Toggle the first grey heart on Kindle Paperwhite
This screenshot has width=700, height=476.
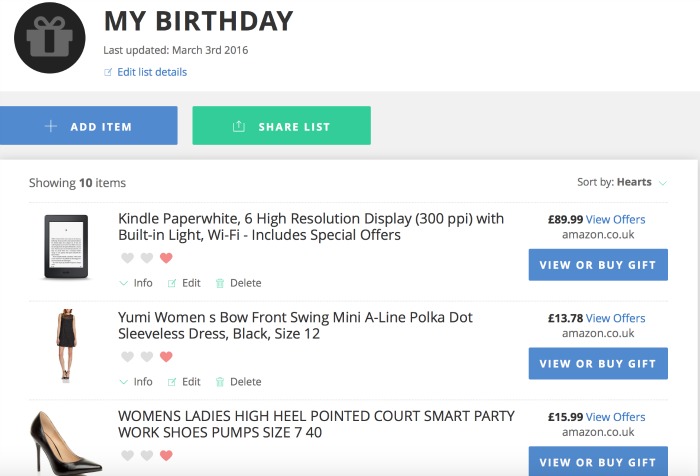127,258
